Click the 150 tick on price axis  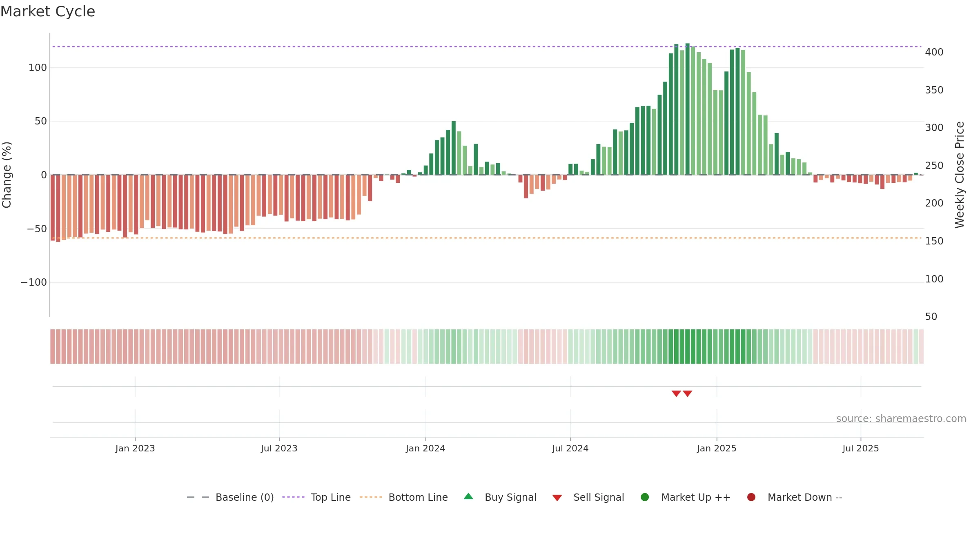click(934, 241)
